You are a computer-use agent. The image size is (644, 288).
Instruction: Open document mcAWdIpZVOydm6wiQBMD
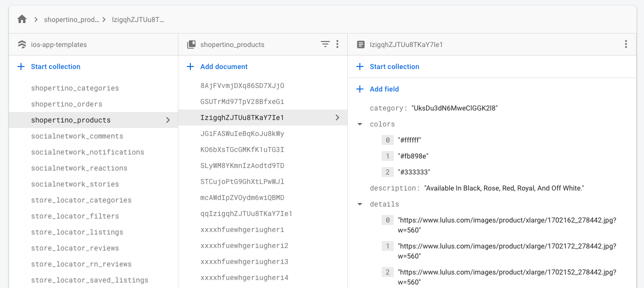coord(242,197)
